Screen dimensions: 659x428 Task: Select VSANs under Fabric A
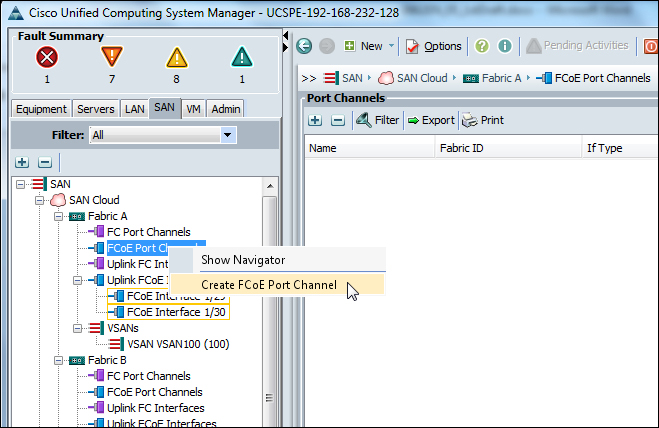[x=123, y=328]
